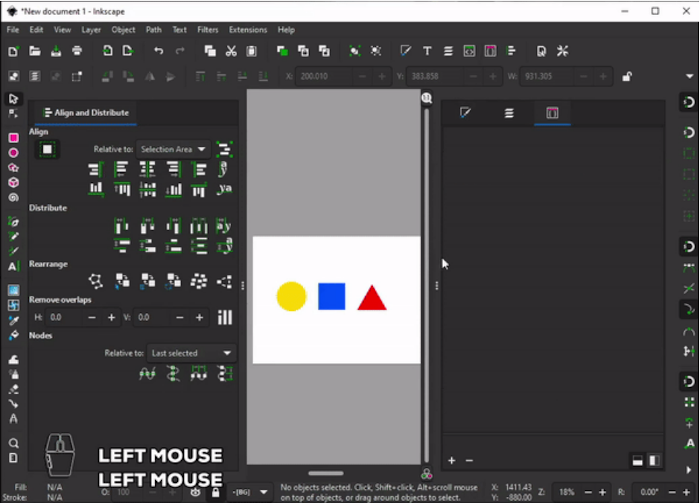Activate the Zoom magnifier tool
Image resolution: width=700 pixels, height=503 pixels.
coord(13,443)
